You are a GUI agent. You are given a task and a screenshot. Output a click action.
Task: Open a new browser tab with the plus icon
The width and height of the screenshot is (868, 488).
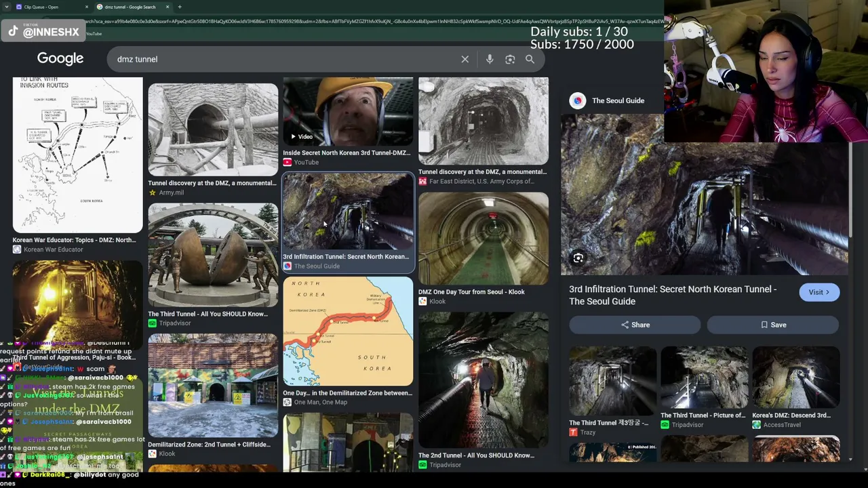(180, 7)
